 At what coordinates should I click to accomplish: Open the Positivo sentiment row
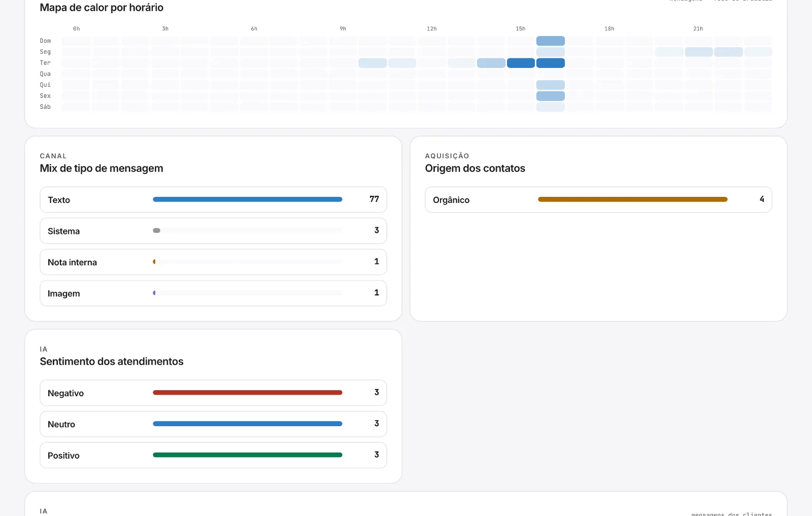(x=213, y=455)
